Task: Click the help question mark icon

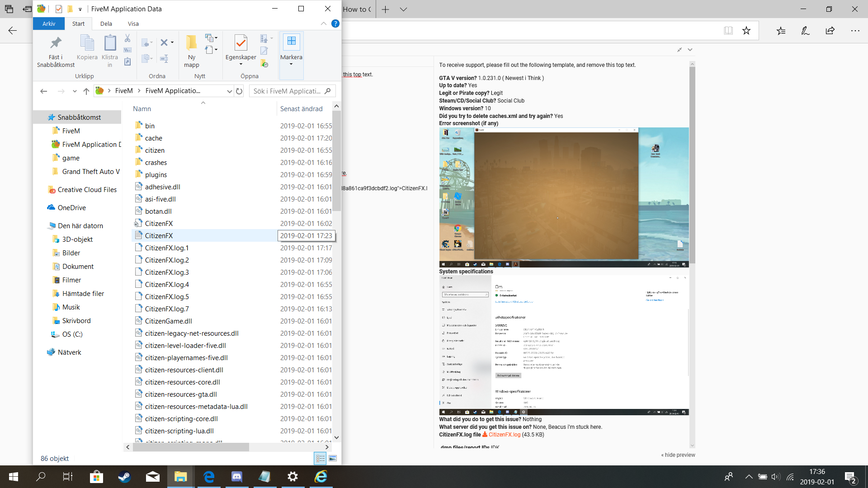Action: [335, 23]
